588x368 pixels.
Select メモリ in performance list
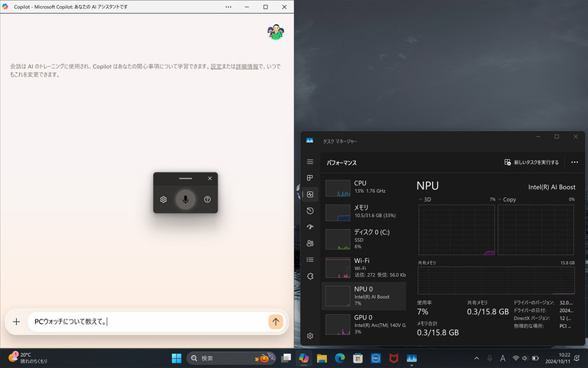[364, 212]
